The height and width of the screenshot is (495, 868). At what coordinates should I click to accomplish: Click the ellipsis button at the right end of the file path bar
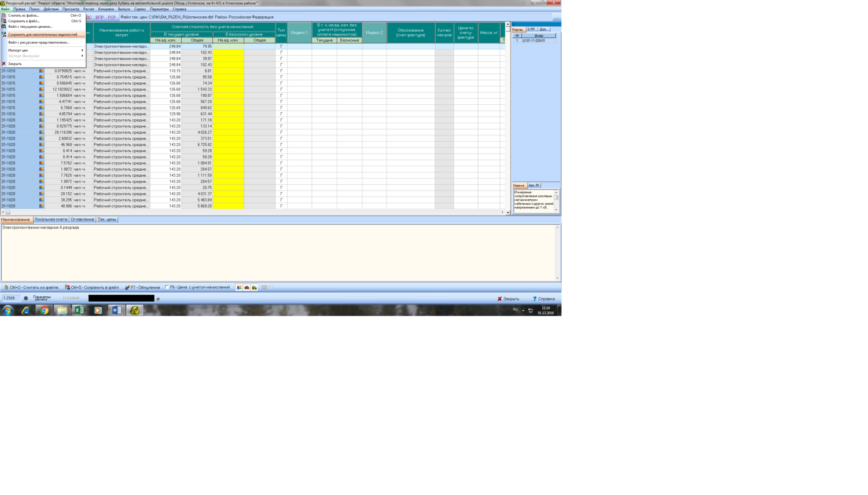pyautogui.click(x=557, y=17)
